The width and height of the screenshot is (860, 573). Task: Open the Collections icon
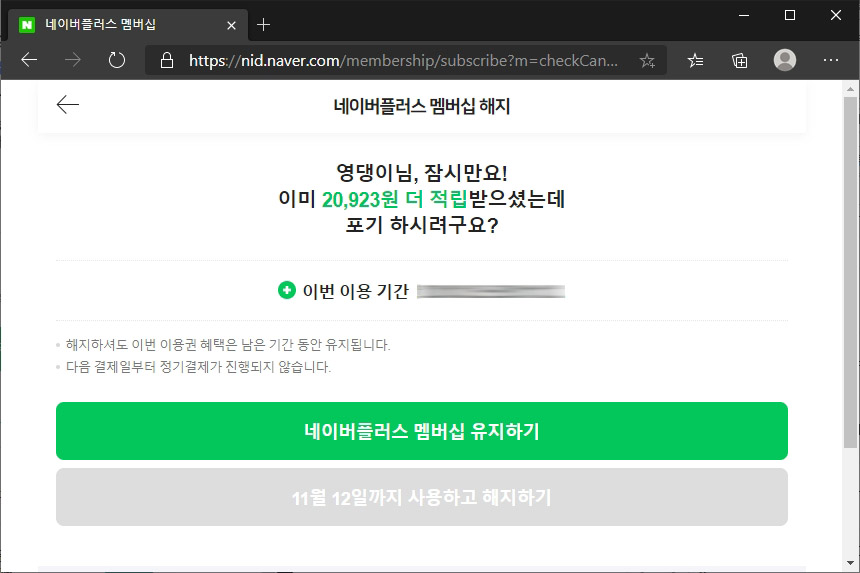pyautogui.click(x=739, y=60)
